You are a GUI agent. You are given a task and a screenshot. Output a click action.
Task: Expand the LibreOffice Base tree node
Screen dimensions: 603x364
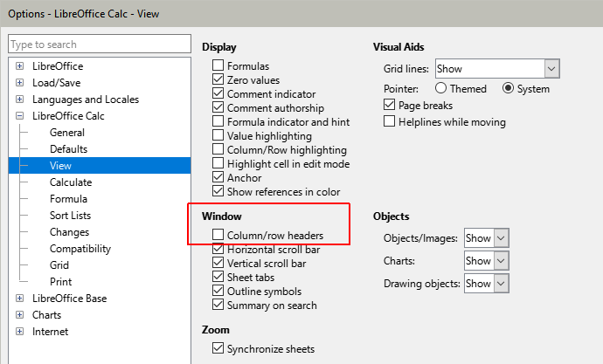pyautogui.click(x=19, y=299)
